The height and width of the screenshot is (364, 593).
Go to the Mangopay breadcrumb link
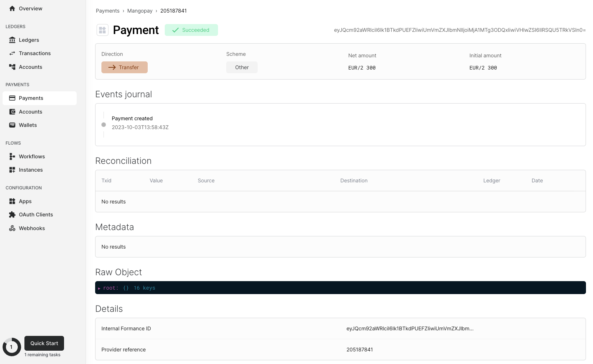[140, 11]
